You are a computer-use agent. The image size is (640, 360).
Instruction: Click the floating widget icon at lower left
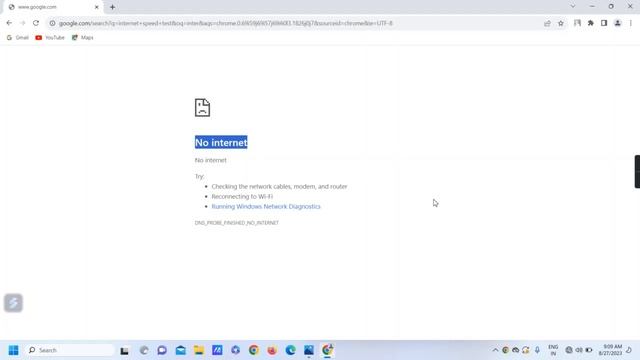point(13,303)
